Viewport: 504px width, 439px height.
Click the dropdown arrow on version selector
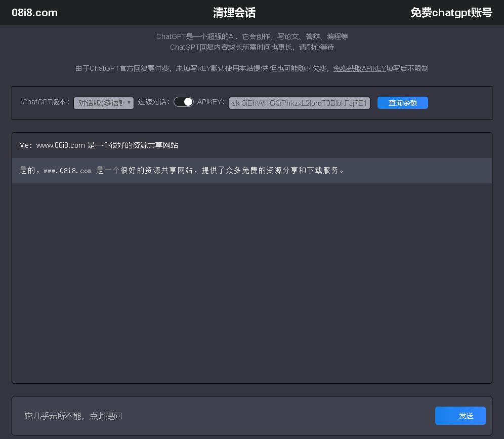click(x=129, y=102)
